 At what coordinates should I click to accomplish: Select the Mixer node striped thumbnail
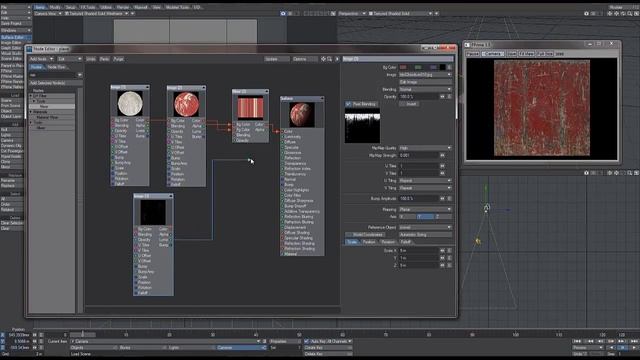(x=251, y=107)
